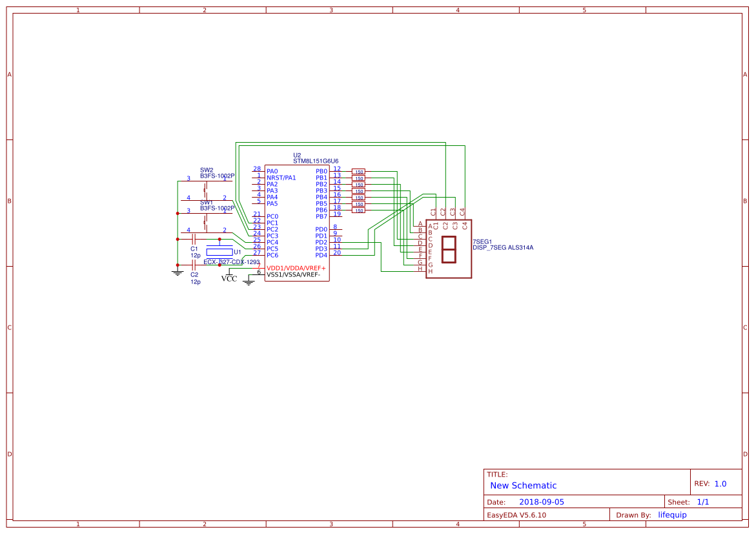Image resolution: width=756 pixels, height=534 pixels.
Task: Select capacitor C1 with value 12p
Action: [x=193, y=239]
